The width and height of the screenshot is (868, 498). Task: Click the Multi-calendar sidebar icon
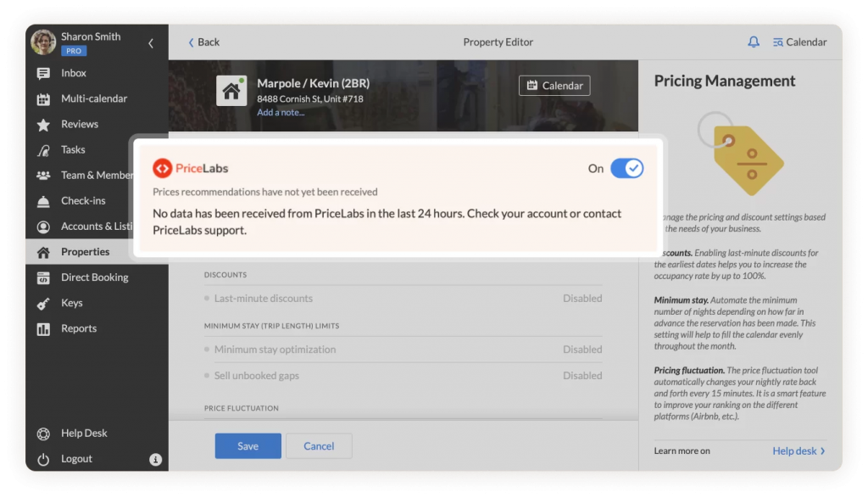point(43,99)
